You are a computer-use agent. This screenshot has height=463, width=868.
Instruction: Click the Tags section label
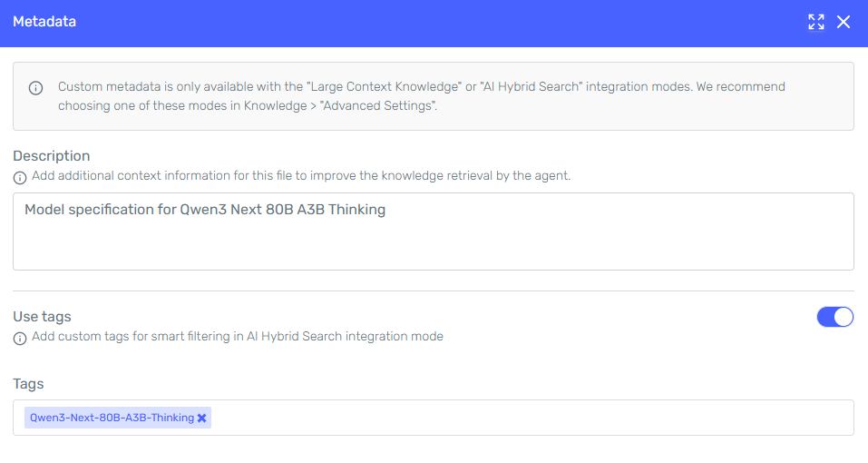[28, 384]
